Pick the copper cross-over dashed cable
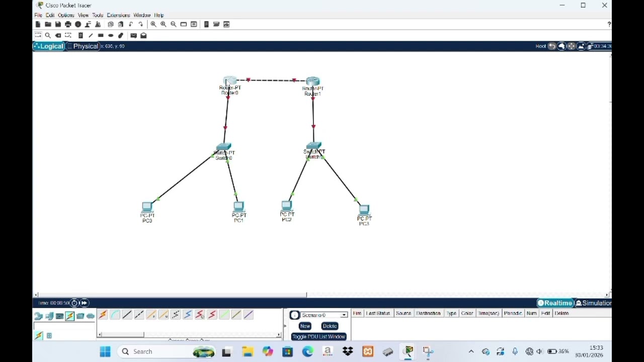The width and height of the screenshot is (644, 362). pos(139,315)
